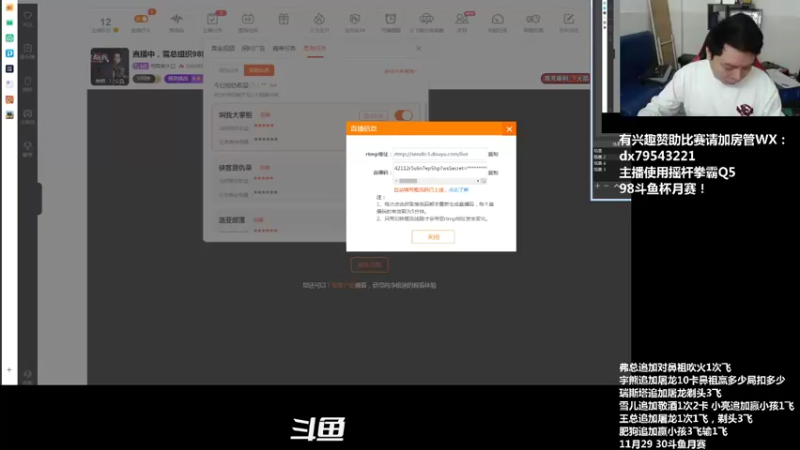
Task: Switch to the third task panel tab
Action: (x=284, y=48)
